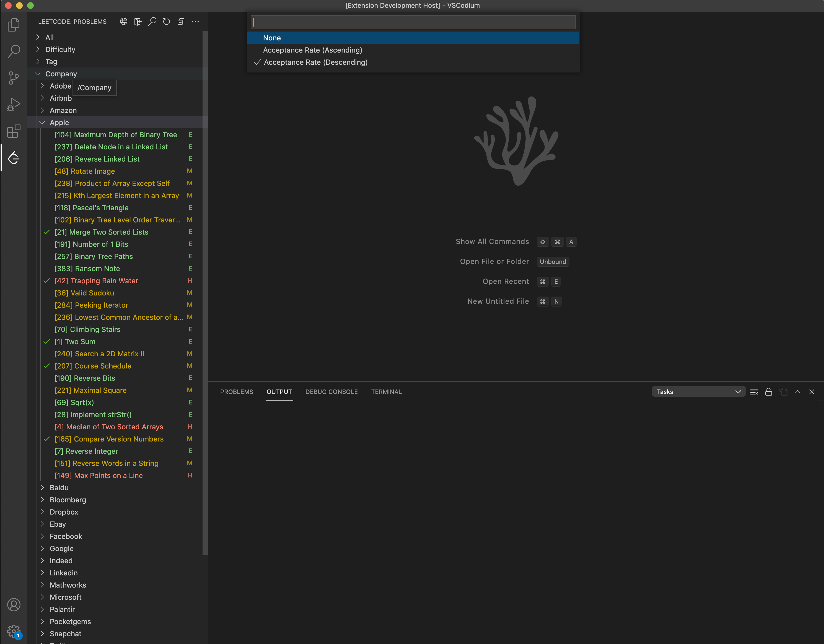Focus the quick pick input field
Viewport: 824px width, 644px height.
point(413,22)
